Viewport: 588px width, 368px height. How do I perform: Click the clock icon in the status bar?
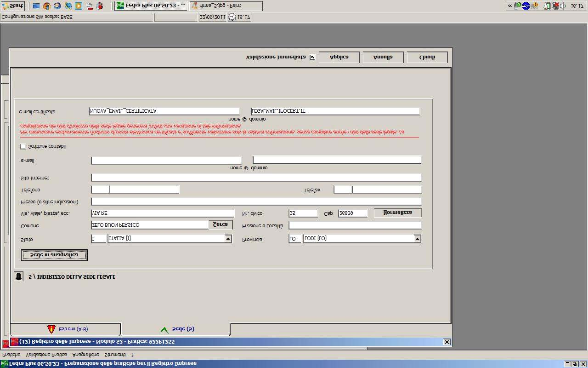pos(232,17)
